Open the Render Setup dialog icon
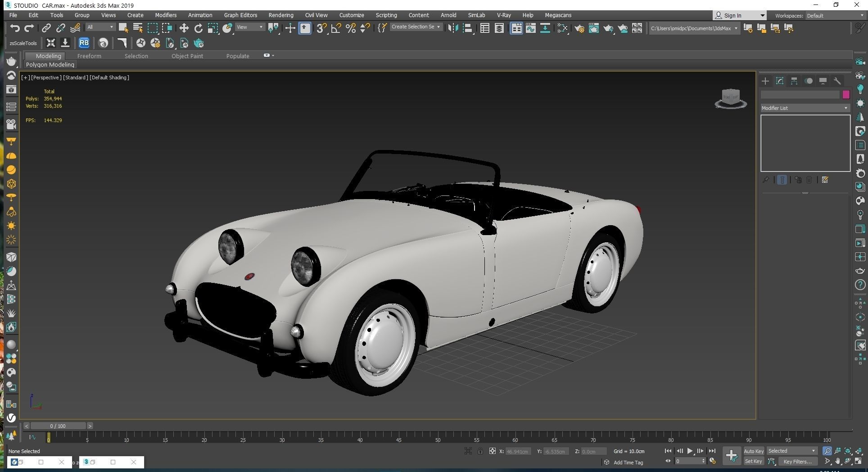The width and height of the screenshot is (868, 472). coord(579,28)
